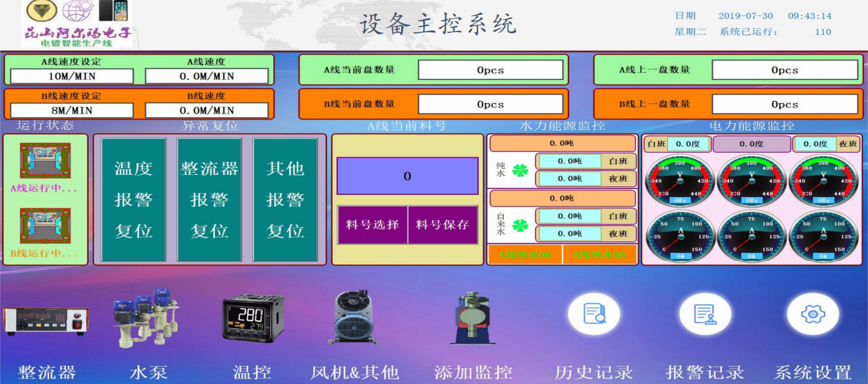The height and width of the screenshot is (384, 868).
Task: Open alarm records (报警记录) icon
Action: [704, 314]
